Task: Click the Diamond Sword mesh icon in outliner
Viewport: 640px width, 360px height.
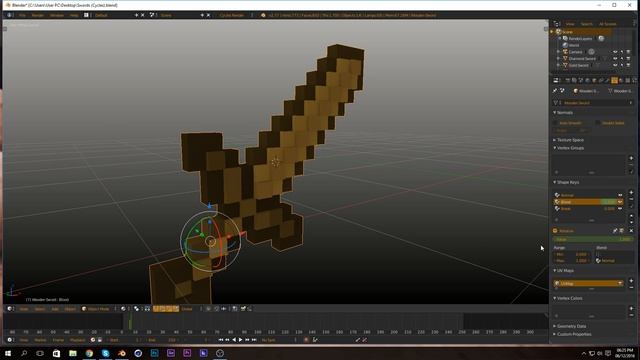Action: 565,58
